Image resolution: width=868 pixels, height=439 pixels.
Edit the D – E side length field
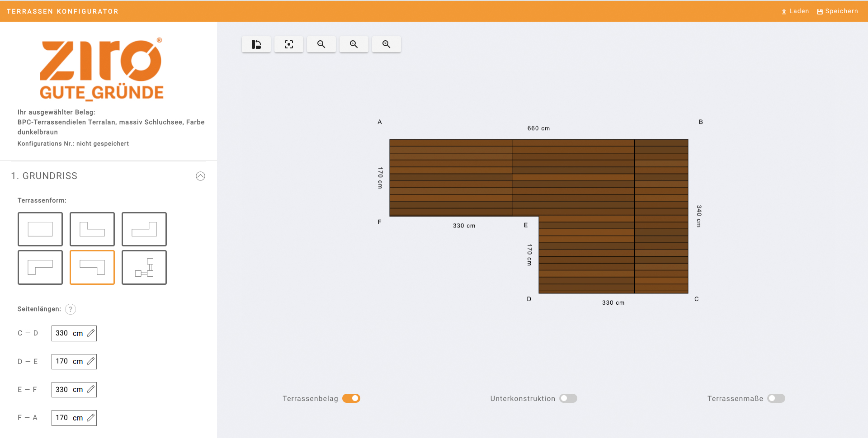(74, 361)
